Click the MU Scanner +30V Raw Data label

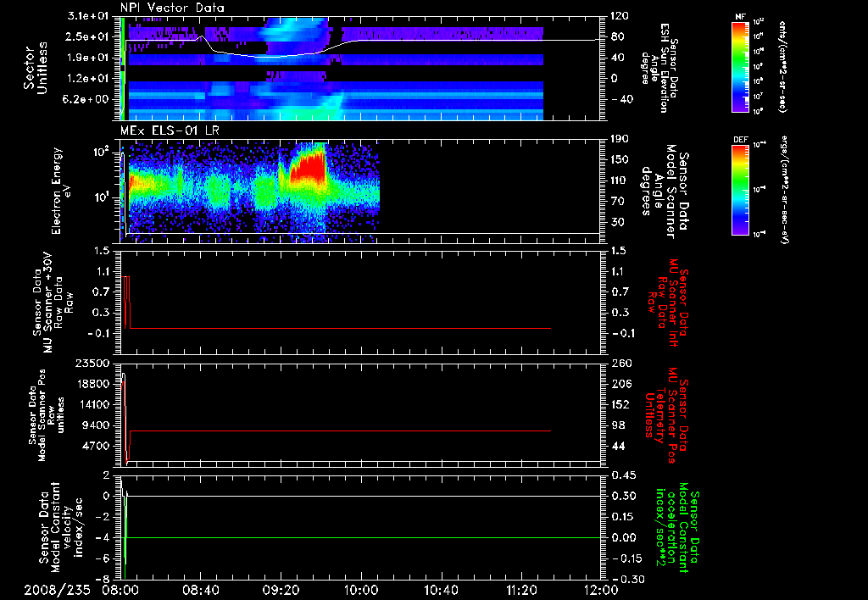53,303
